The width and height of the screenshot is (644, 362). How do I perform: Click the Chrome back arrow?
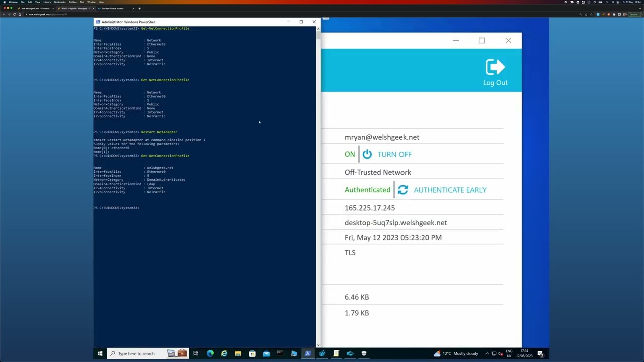click(4, 14)
